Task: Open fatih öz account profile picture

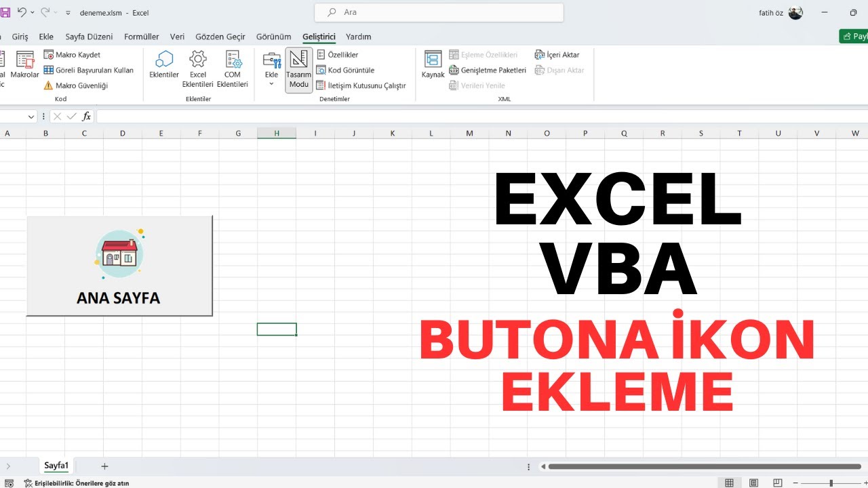Action: [x=795, y=12]
